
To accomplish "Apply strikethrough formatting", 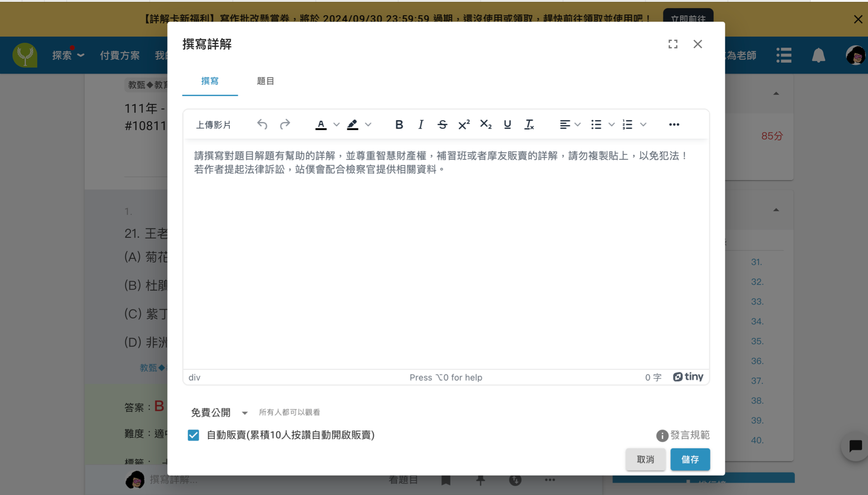I will coord(442,125).
